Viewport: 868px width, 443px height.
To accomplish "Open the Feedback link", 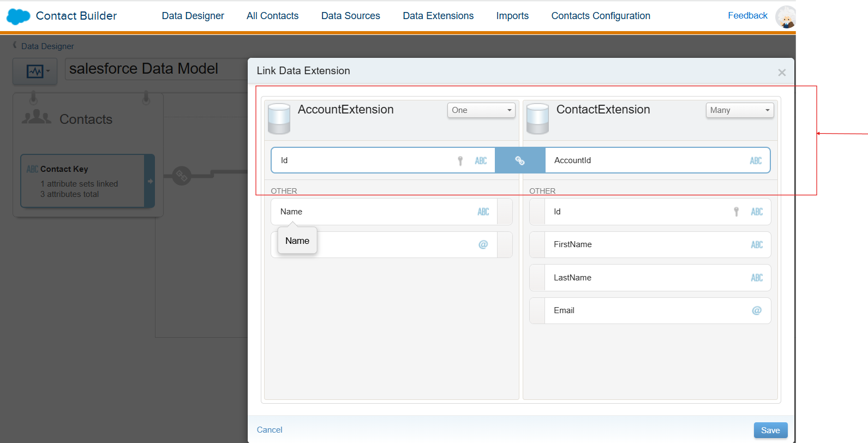I will pos(747,16).
